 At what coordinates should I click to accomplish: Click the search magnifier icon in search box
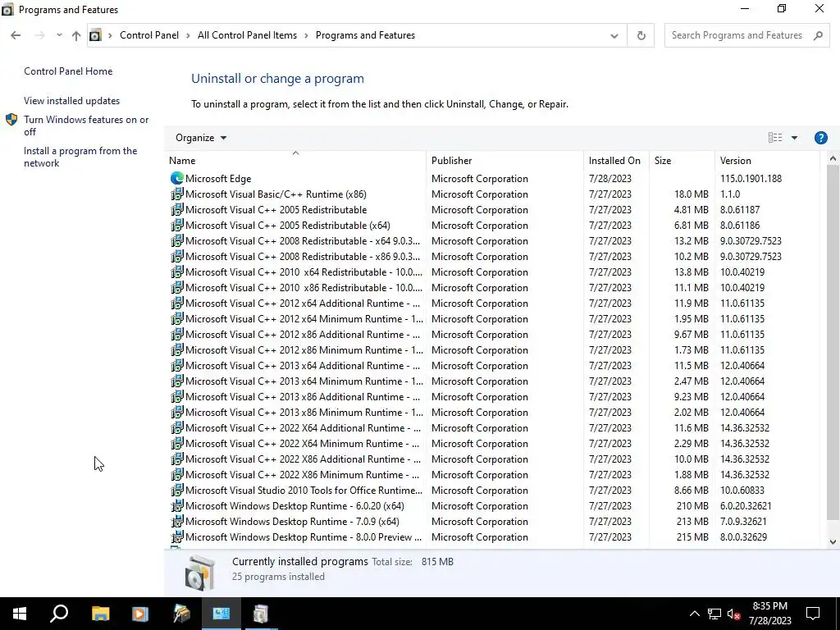point(818,35)
